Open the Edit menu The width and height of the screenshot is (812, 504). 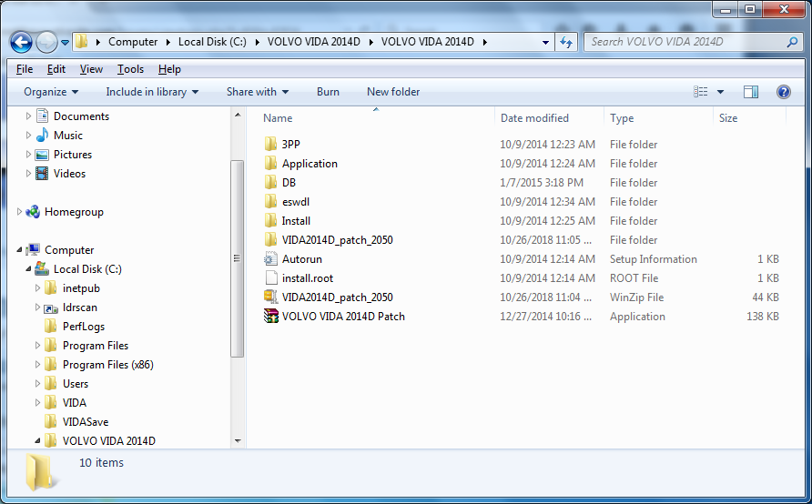[56, 69]
